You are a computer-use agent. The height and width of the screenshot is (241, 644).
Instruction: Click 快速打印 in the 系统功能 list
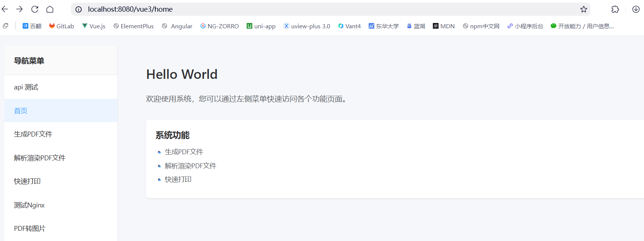(178, 179)
